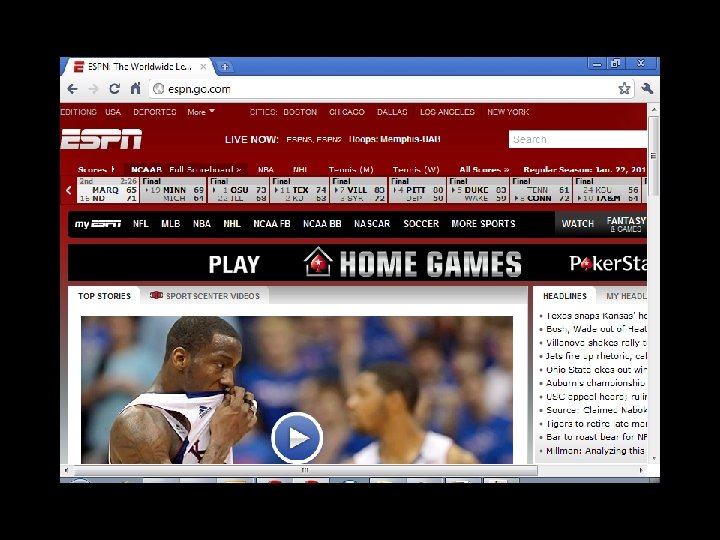Open the DUKE vs WAKE final score
Image resolution: width=720 pixels, height=540 pixels.
[478, 190]
